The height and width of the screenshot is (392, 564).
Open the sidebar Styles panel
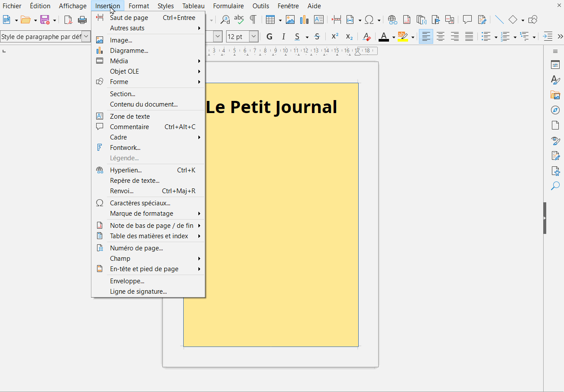pos(555,80)
